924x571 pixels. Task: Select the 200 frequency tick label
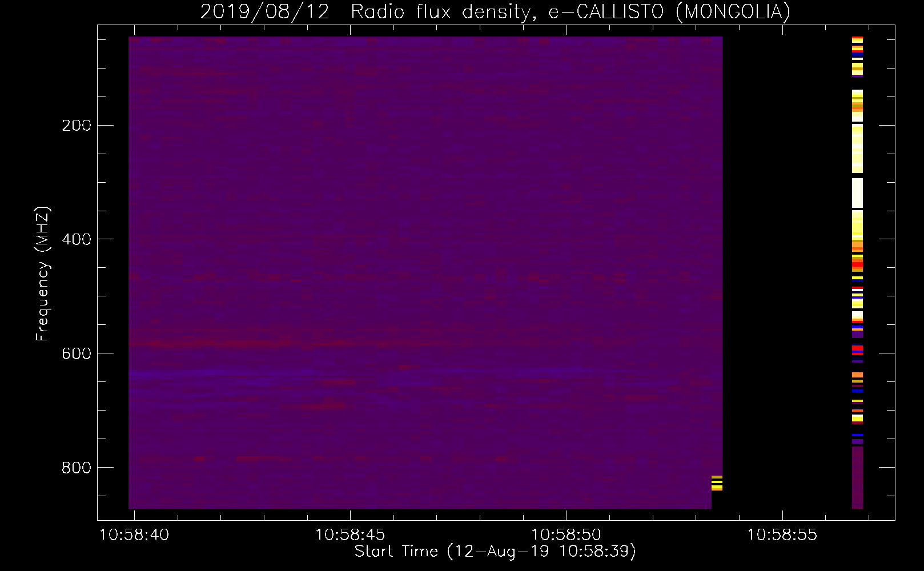coord(77,125)
